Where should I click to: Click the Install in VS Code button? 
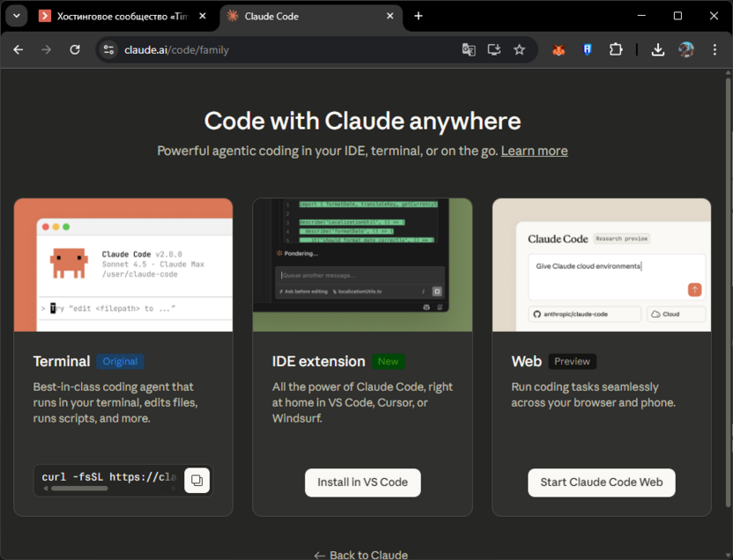point(362,483)
